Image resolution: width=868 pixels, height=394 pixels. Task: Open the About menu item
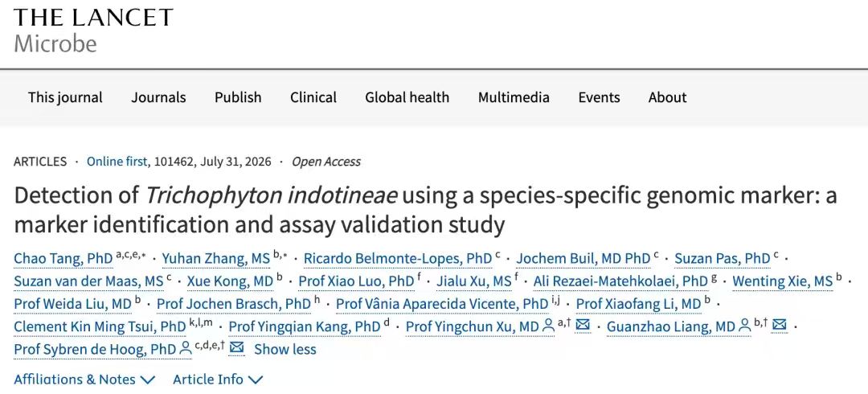coord(668,97)
